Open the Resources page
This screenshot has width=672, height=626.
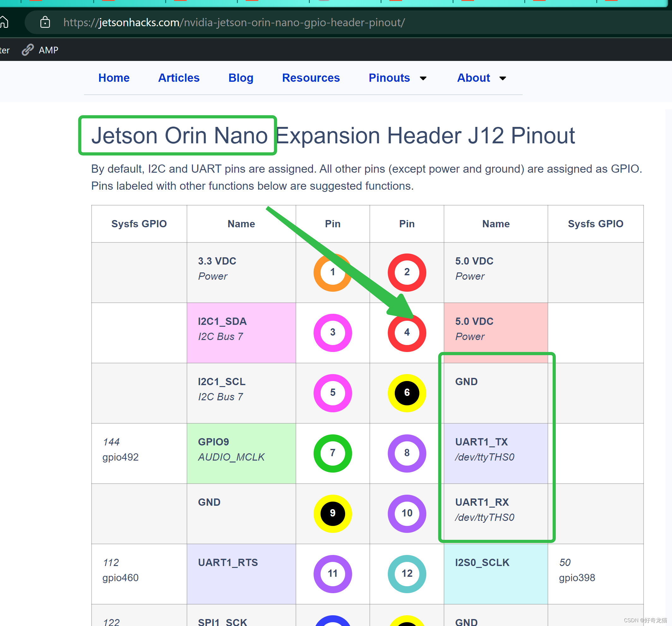coord(311,78)
